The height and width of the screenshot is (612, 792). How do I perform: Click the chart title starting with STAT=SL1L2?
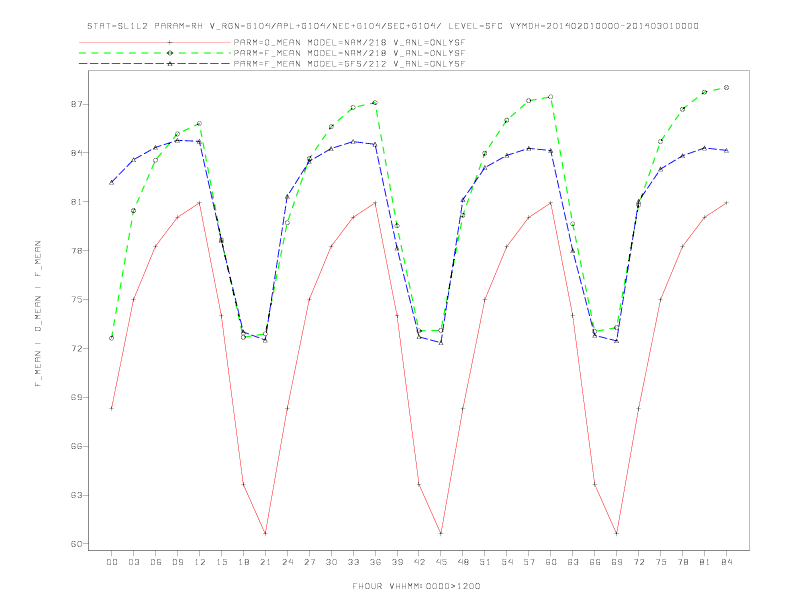(x=392, y=26)
